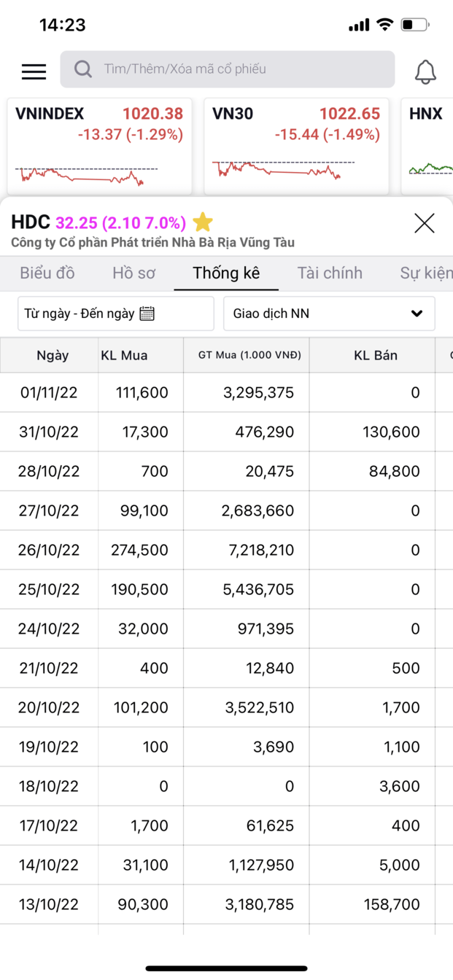The height and width of the screenshot is (980, 453).
Task: Type in the stock search field
Action: [x=241, y=69]
